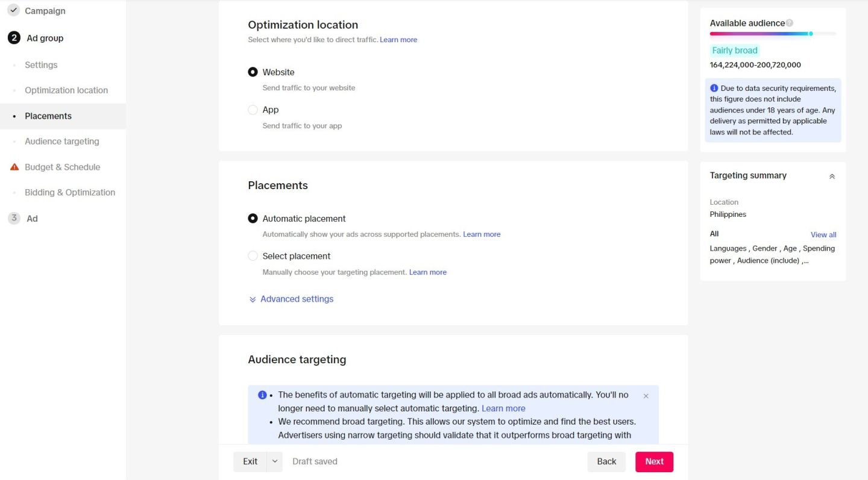
Task: Click the Ad step number 3 icon
Action: [x=14, y=219]
